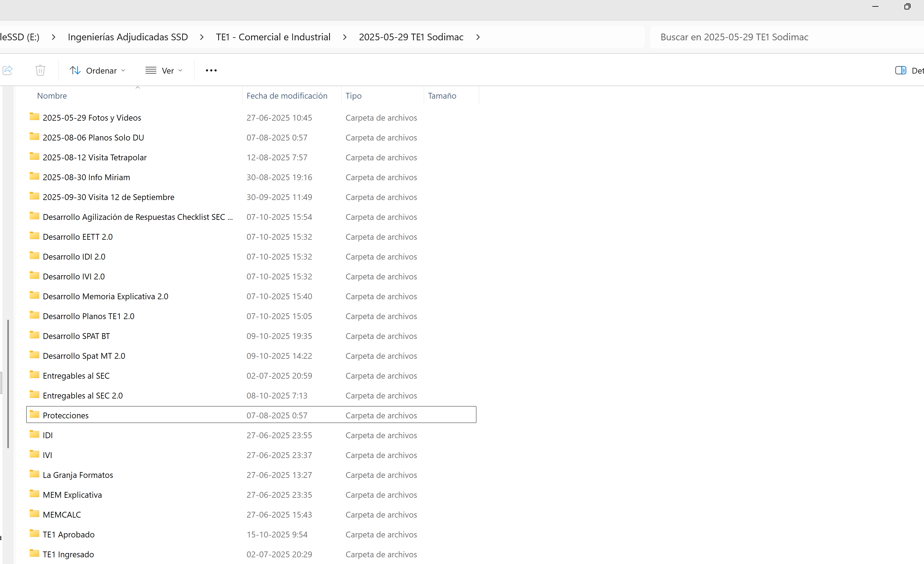Select the 2025-08-06 Planos Solo DU name
The width and height of the screenshot is (924, 564).
(94, 137)
